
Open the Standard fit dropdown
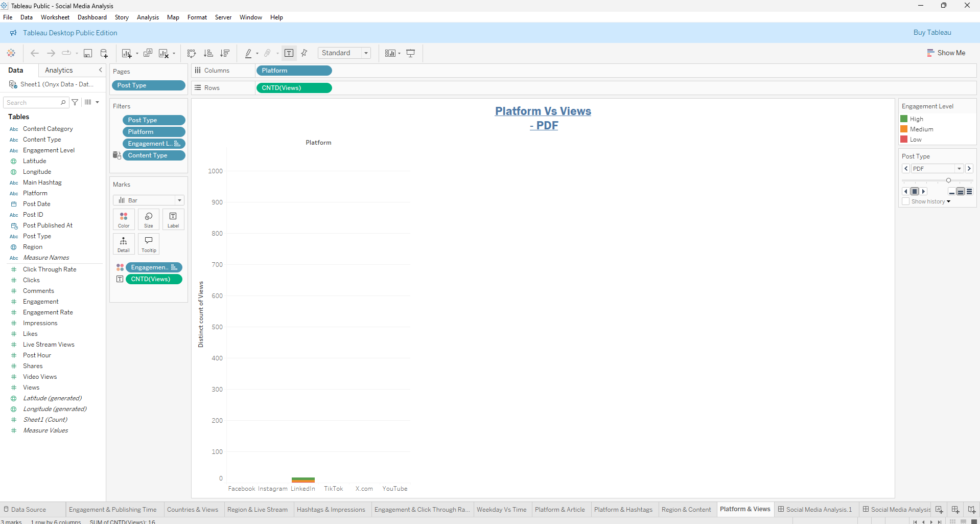coord(366,53)
